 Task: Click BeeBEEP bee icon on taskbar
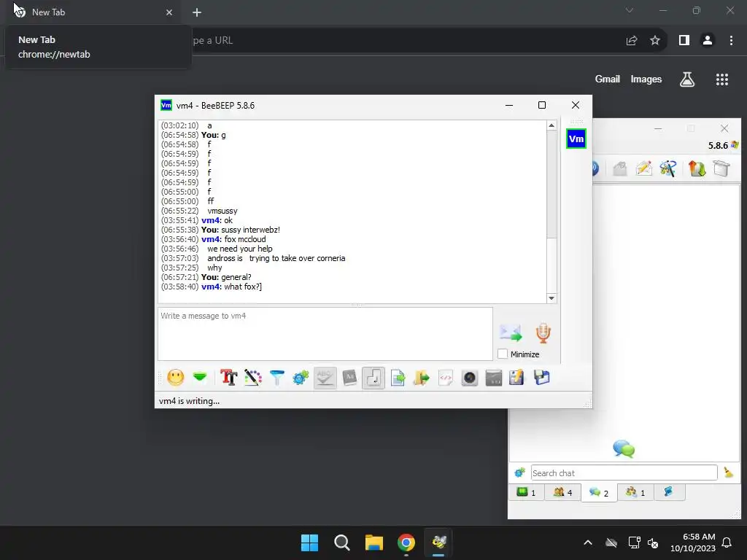coord(438,542)
